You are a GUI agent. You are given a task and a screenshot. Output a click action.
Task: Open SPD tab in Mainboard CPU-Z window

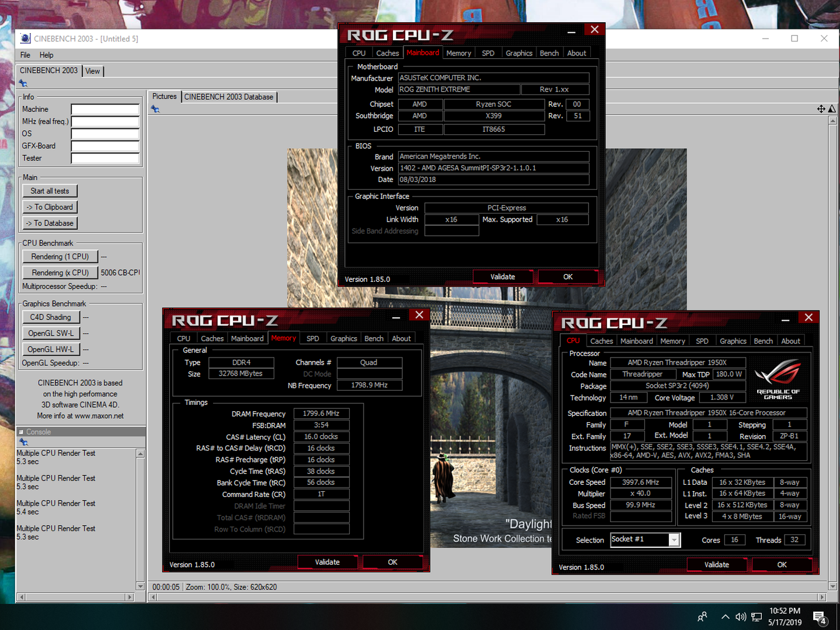[x=488, y=53]
